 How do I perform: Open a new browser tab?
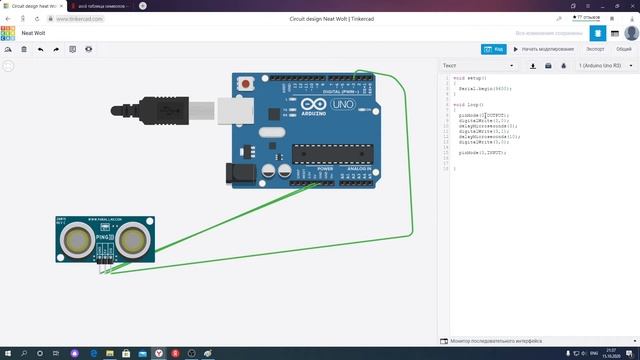pyautogui.click(x=142, y=6)
